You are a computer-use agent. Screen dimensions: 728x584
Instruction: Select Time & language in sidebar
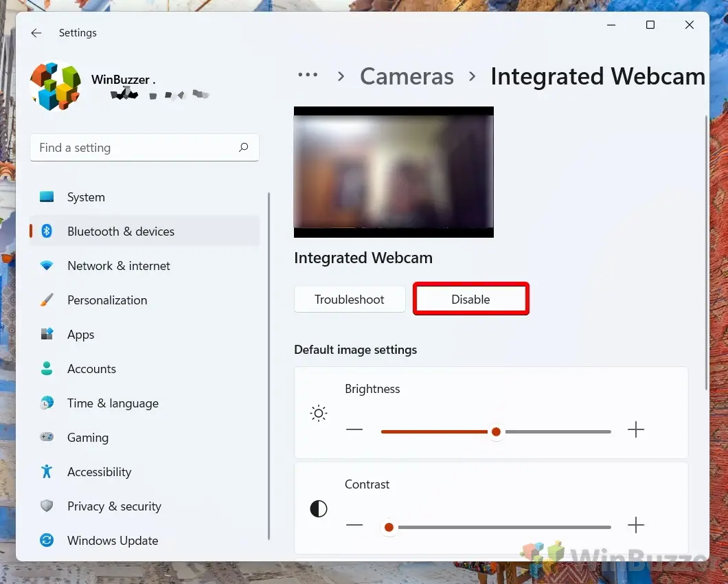point(113,403)
